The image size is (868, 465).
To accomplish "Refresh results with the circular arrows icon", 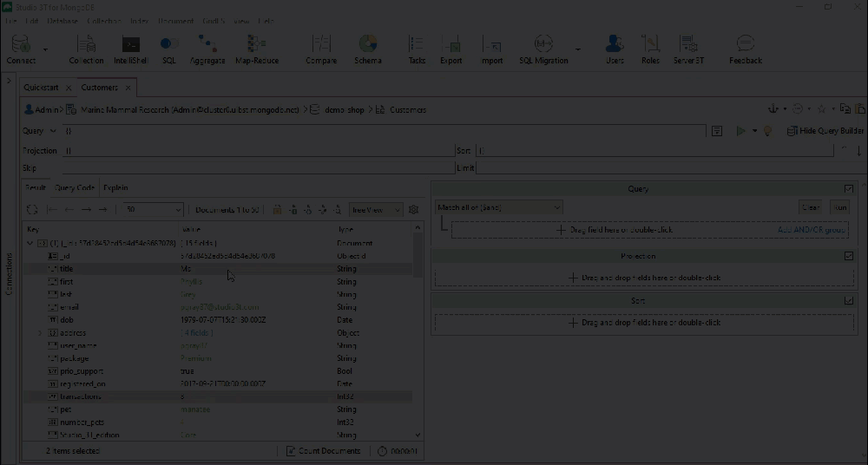I will pyautogui.click(x=32, y=209).
